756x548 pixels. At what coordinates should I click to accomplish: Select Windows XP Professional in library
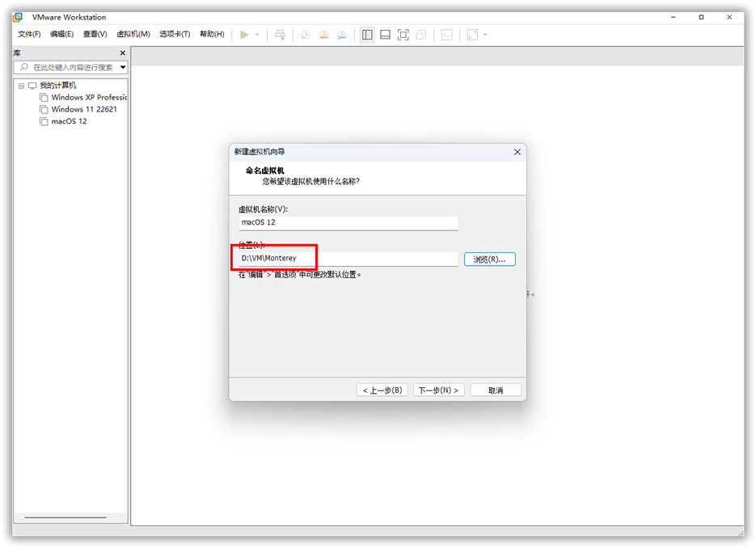[89, 97]
